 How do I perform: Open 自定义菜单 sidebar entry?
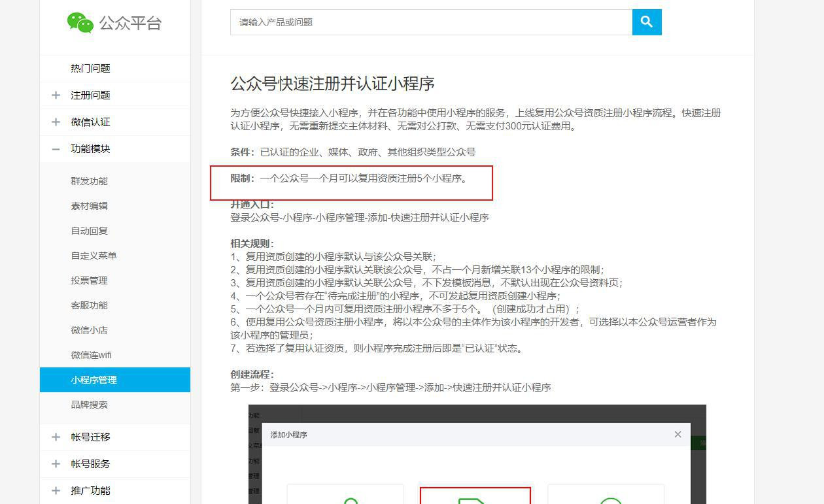coord(94,256)
